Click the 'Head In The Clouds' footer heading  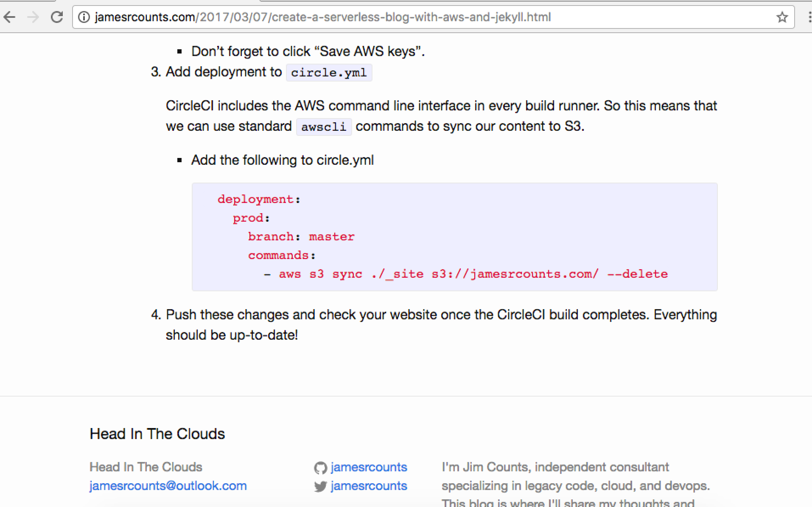[x=157, y=434]
